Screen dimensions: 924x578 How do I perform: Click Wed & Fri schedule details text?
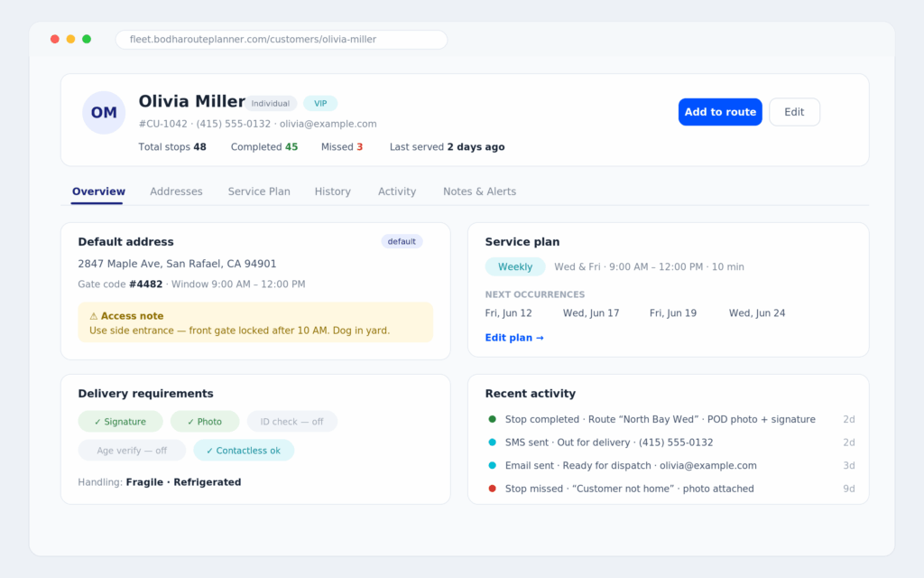(649, 267)
